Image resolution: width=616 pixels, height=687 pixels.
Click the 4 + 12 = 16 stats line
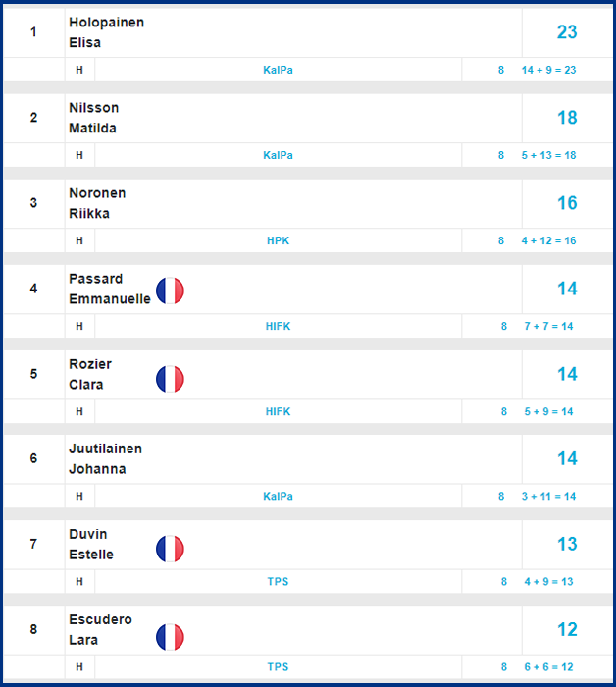(x=548, y=240)
